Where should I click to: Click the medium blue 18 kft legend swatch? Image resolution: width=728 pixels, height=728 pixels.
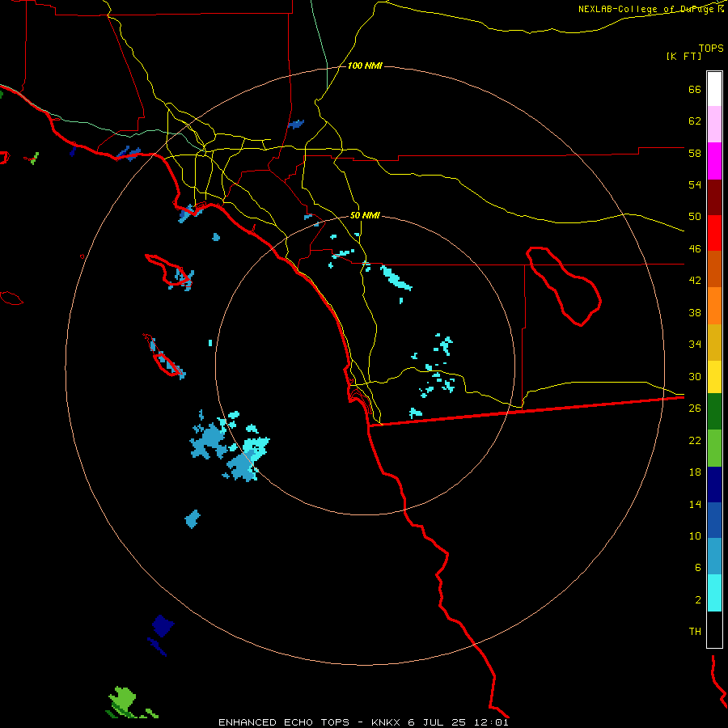tap(714, 520)
